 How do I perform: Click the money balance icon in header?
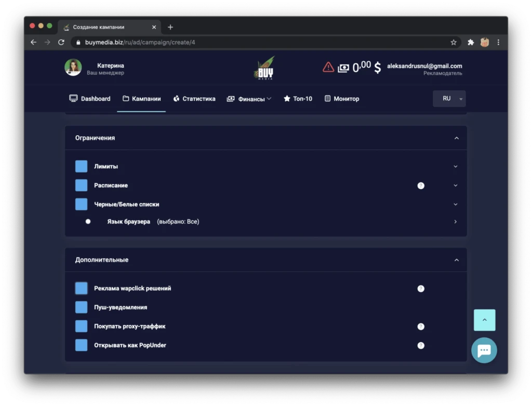point(343,68)
